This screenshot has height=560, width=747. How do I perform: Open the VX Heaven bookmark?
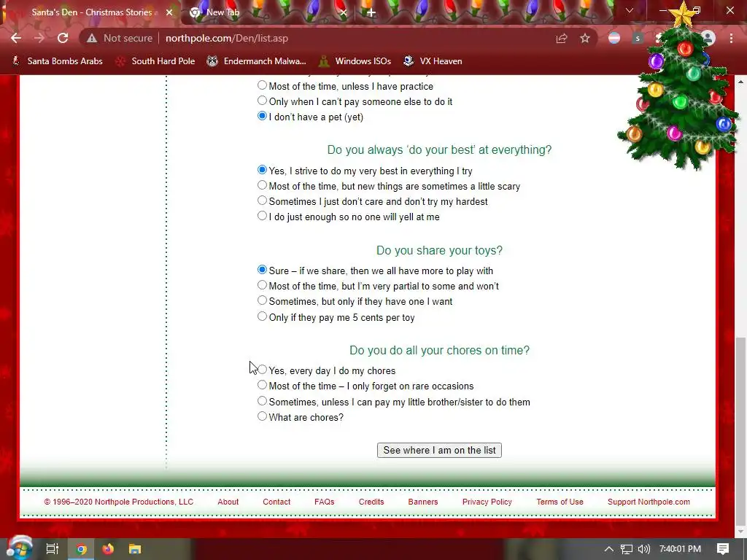[433, 61]
